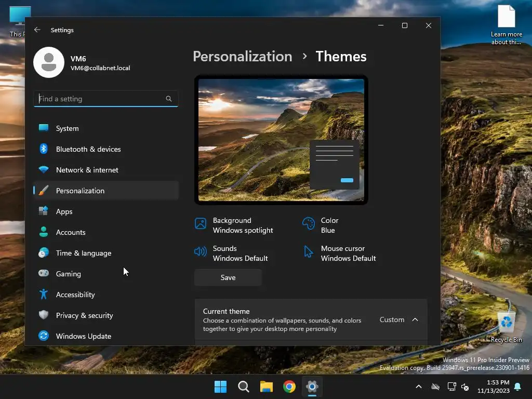Open Color Blue setting
The height and width of the screenshot is (399, 532).
coord(321,225)
